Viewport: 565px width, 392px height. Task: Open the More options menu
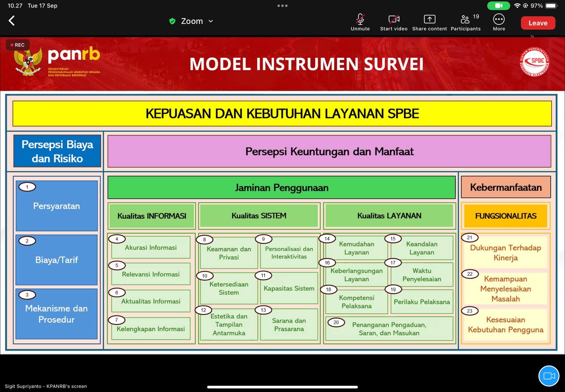coord(499,22)
